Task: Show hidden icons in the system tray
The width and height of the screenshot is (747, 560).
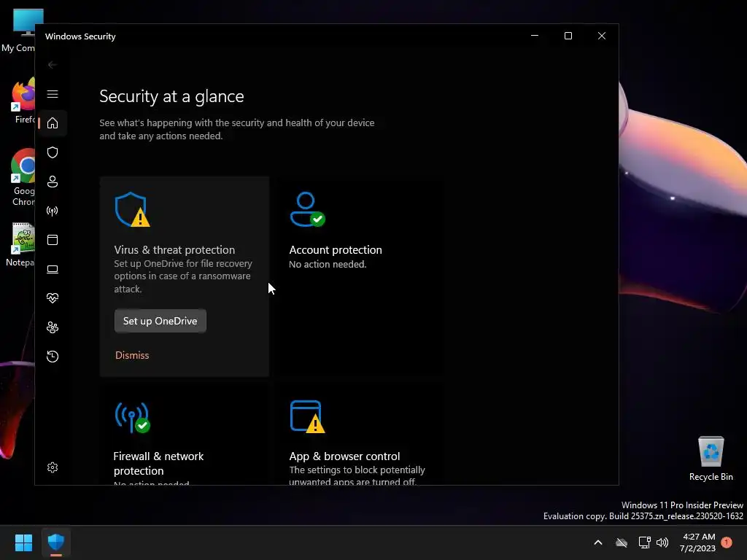Action: pos(598,542)
